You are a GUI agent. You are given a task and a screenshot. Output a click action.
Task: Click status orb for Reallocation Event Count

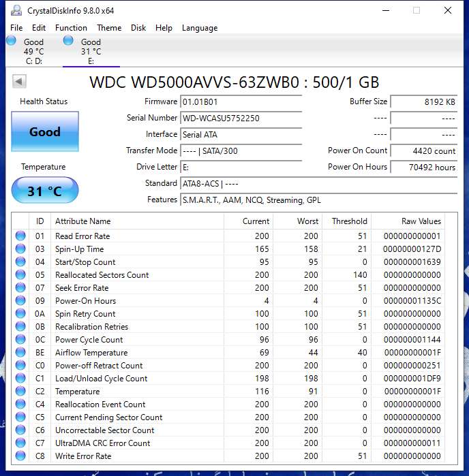coord(20,404)
